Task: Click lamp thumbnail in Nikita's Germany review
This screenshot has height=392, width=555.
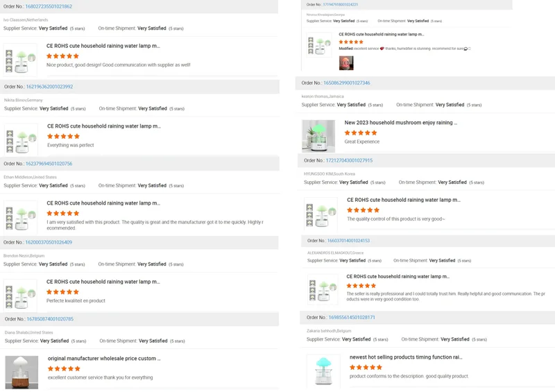Action: click(x=21, y=140)
